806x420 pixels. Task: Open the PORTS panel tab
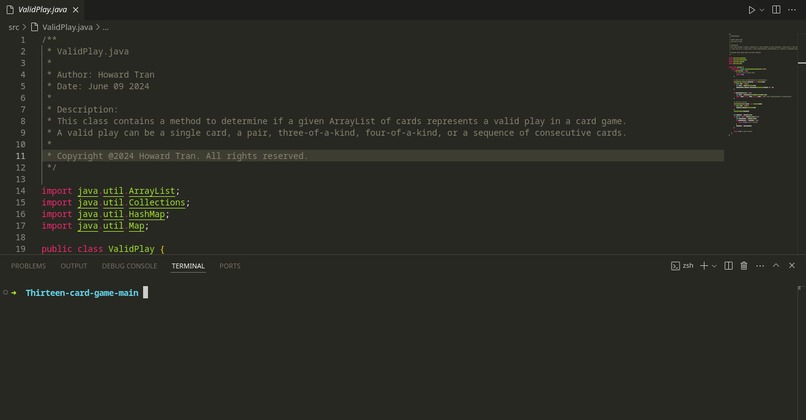tap(230, 266)
